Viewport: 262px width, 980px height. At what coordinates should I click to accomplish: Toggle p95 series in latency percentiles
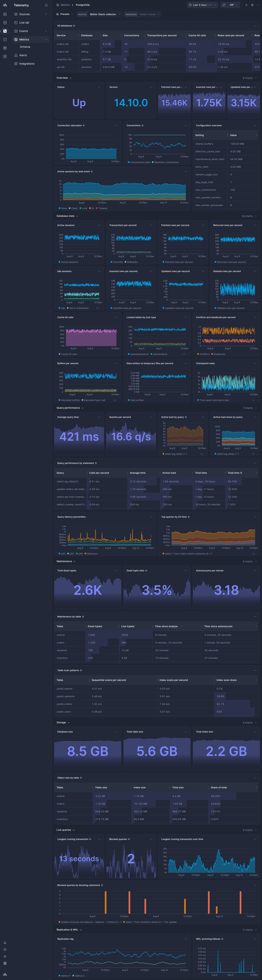pyautogui.click(x=71, y=553)
